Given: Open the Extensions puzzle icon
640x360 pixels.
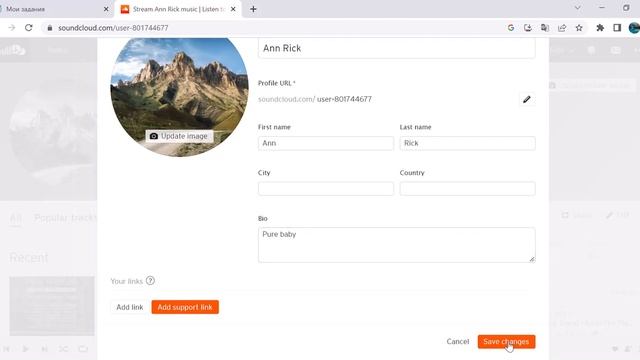Looking at the screenshot, I should (600, 28).
